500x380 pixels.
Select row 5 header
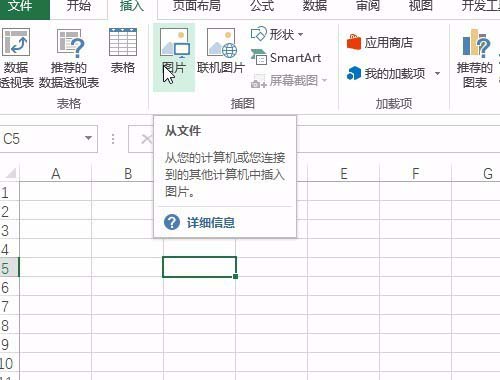click(x=9, y=268)
